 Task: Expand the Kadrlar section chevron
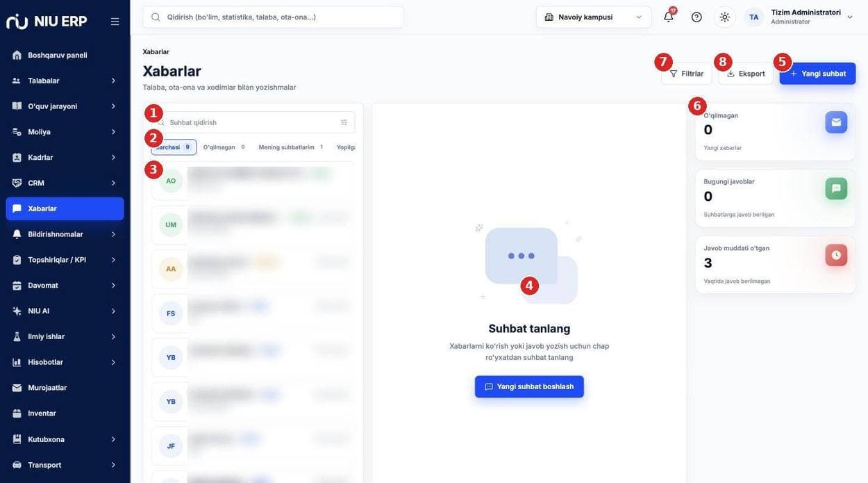tap(113, 158)
